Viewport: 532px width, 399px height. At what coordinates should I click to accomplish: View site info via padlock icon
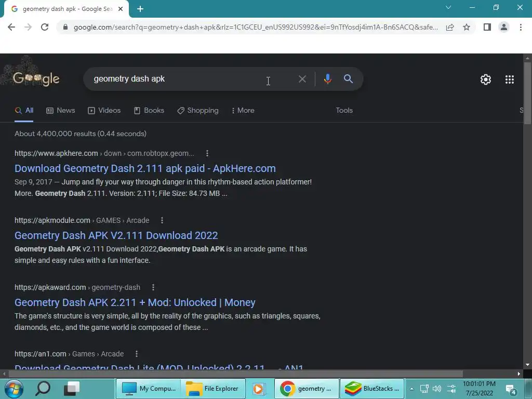click(65, 27)
